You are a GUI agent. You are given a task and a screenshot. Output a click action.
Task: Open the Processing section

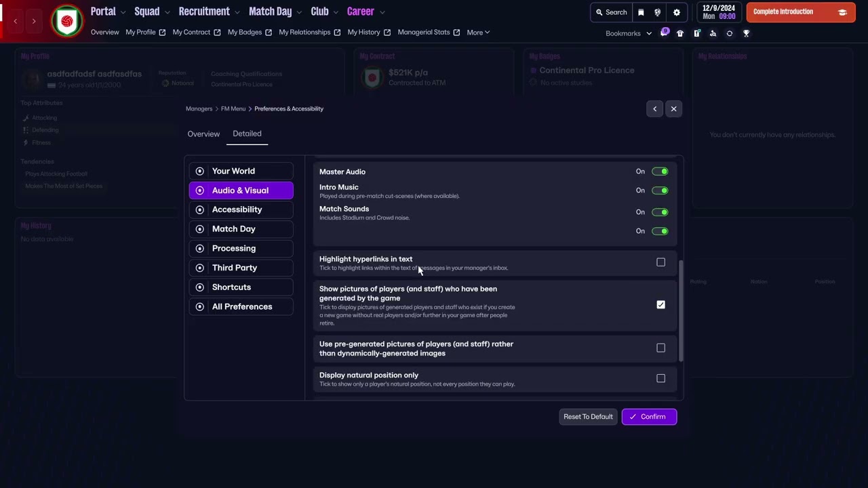[x=241, y=249]
